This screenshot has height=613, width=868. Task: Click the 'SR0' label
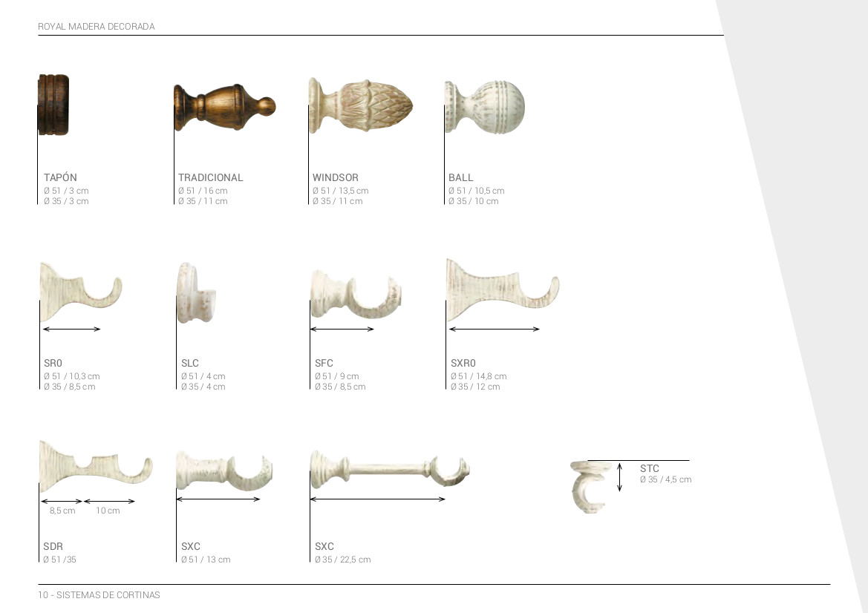coord(53,363)
